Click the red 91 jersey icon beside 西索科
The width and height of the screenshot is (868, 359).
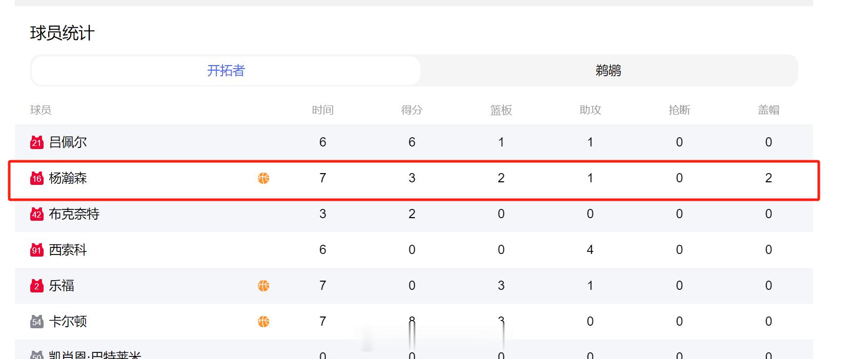click(36, 250)
